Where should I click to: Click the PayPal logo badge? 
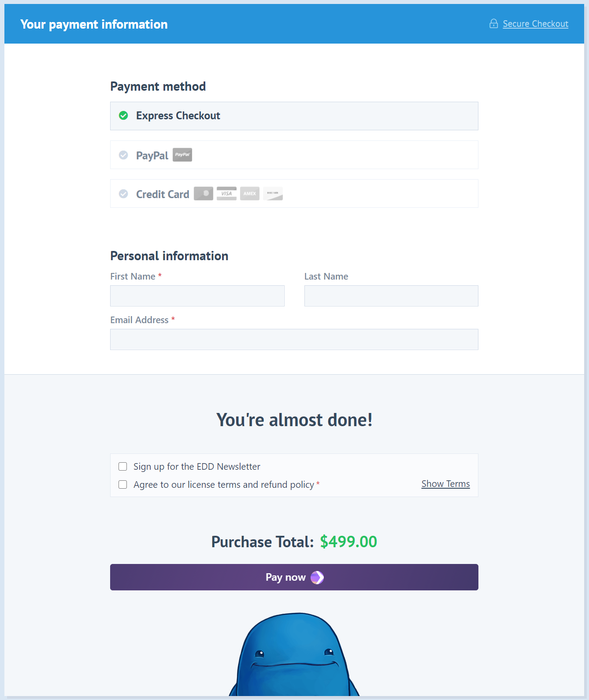click(182, 155)
